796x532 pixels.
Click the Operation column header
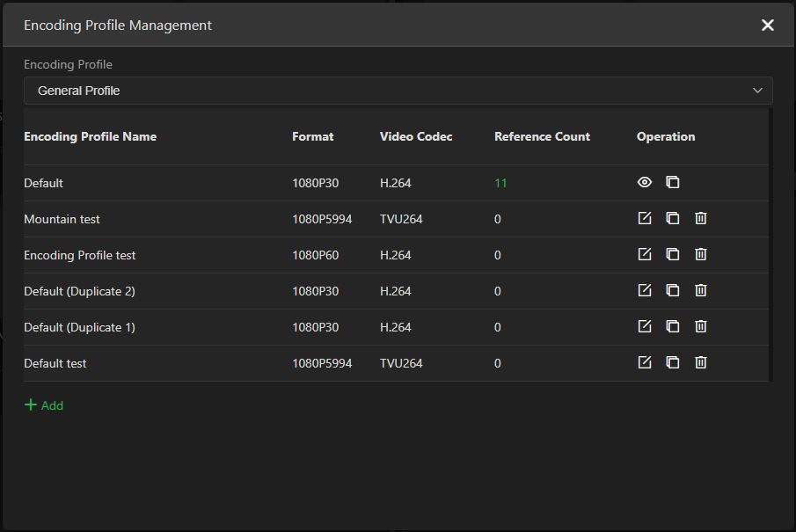click(666, 136)
